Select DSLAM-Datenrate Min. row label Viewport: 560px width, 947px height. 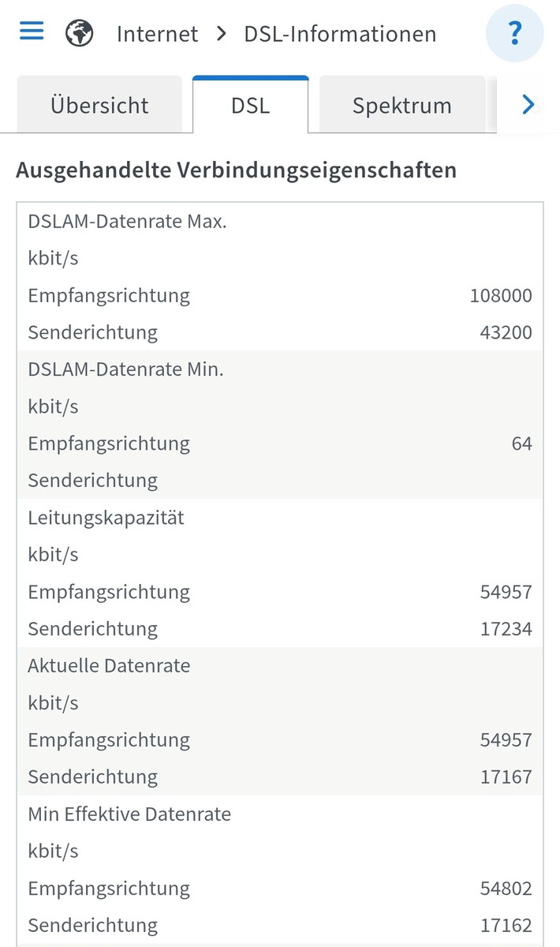tap(125, 369)
